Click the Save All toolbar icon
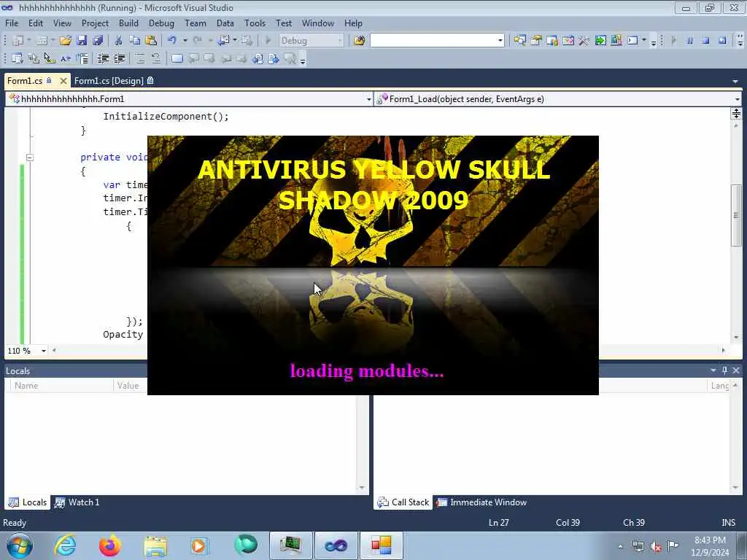Image resolution: width=747 pixels, height=560 pixels. point(98,41)
